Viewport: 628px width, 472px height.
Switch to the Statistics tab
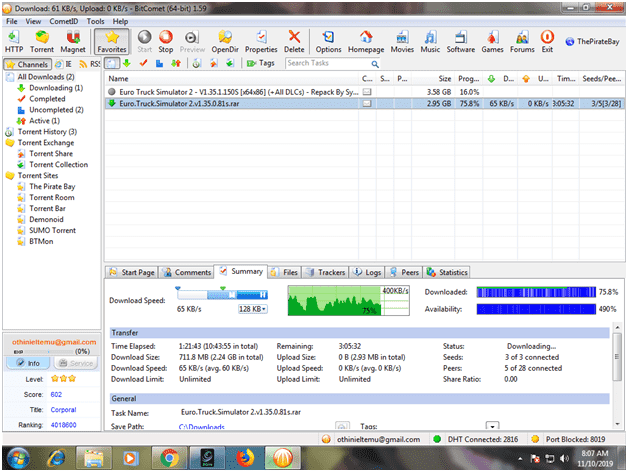[447, 272]
